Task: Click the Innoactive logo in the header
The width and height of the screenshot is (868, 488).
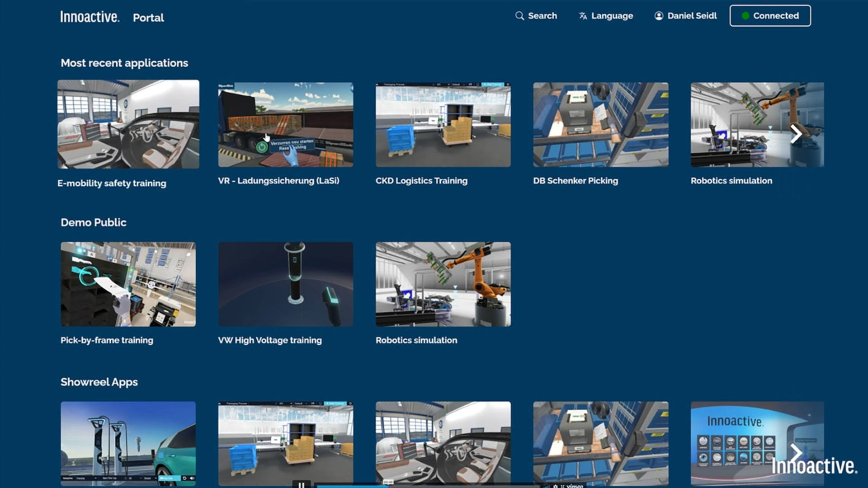Action: 90,17
